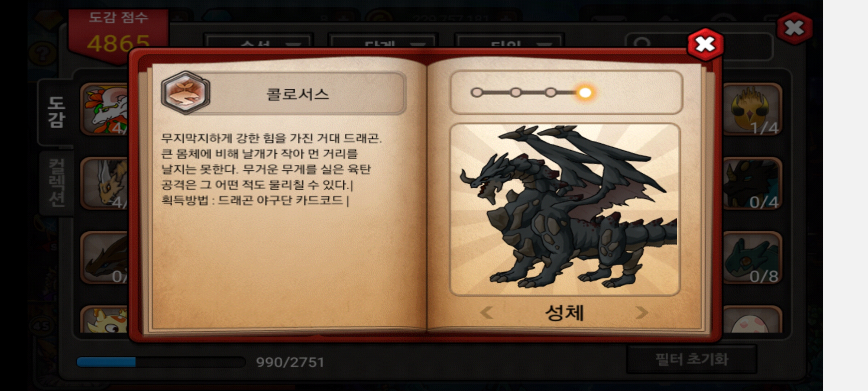Click the collection progress bar 990/2751
868x391 pixels.
(x=161, y=362)
